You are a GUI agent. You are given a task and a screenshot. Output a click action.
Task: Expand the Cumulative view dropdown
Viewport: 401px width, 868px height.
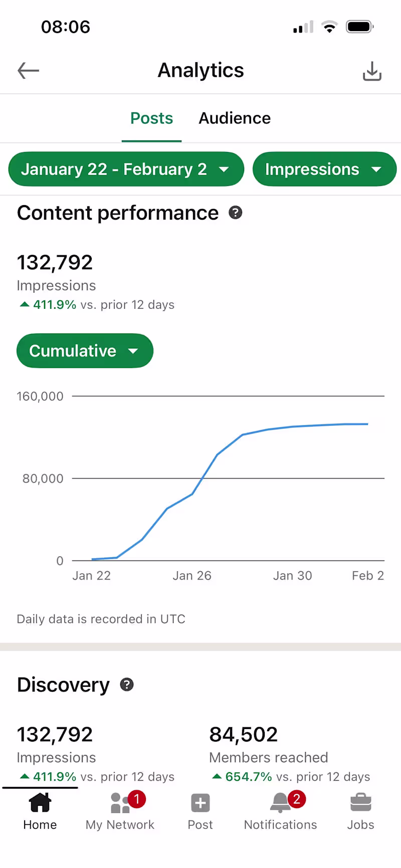(85, 351)
